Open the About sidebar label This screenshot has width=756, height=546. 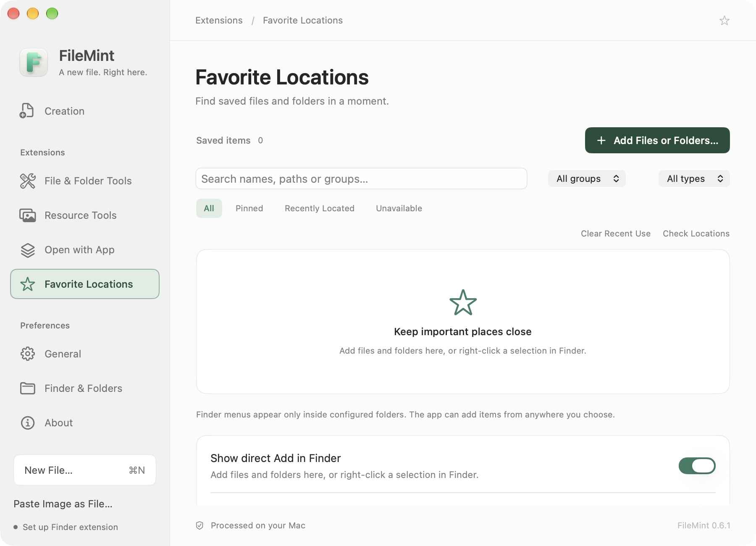(x=59, y=423)
